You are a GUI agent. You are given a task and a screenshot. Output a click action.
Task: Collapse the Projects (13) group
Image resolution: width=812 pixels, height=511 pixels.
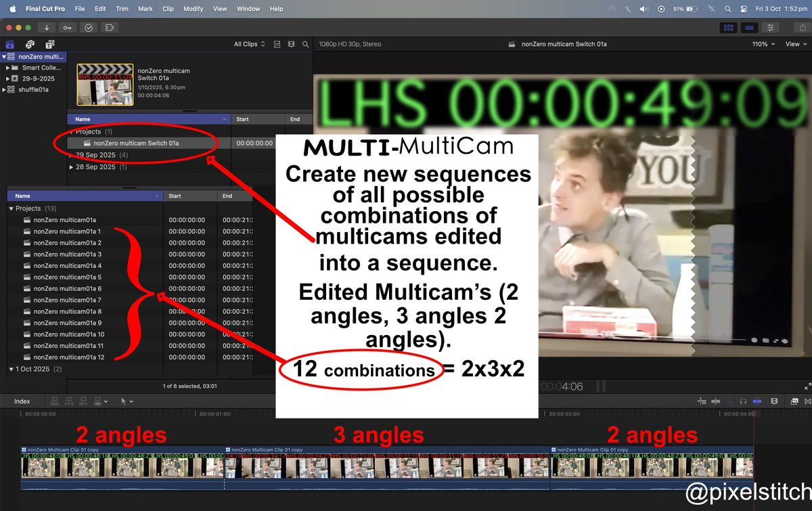12,208
